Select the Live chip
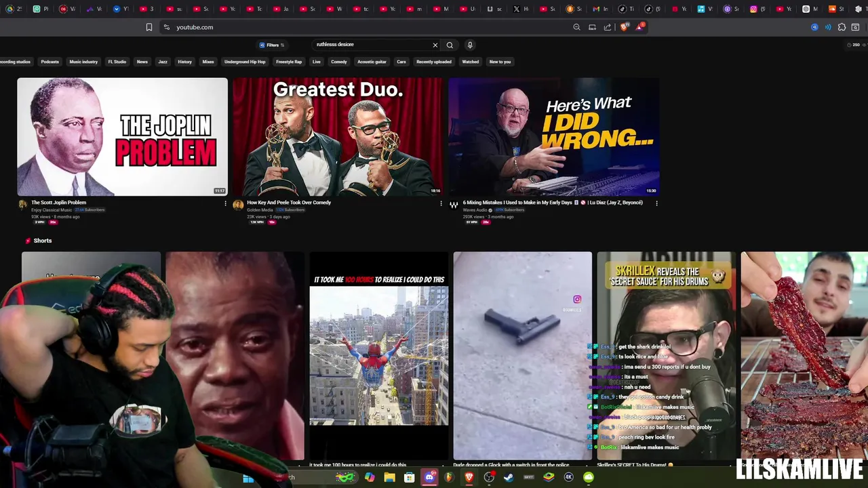868x488 pixels. [317, 62]
